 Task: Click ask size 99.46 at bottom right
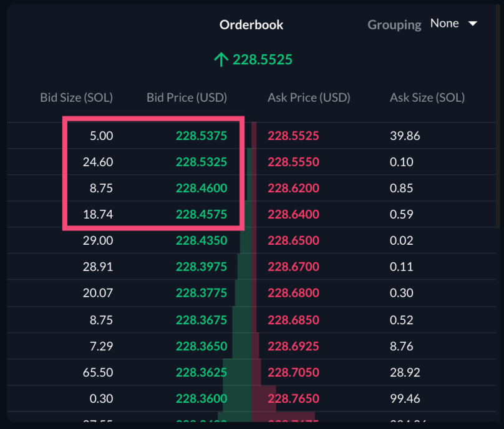(405, 398)
